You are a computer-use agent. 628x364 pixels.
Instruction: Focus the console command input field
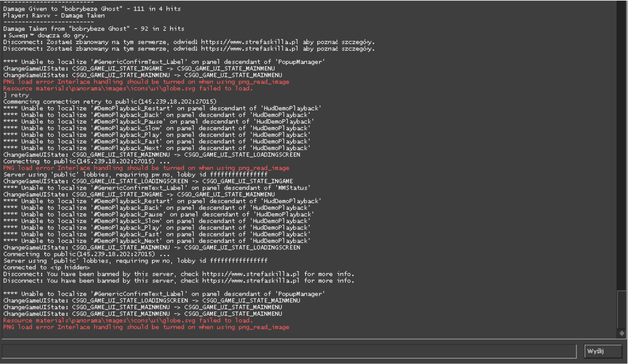pos(289,351)
